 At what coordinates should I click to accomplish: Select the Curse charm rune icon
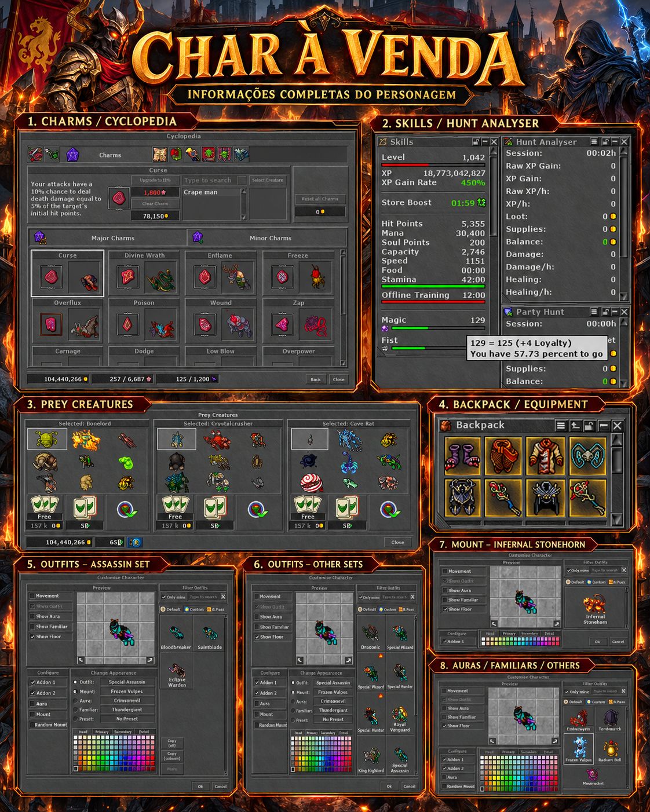[51, 277]
